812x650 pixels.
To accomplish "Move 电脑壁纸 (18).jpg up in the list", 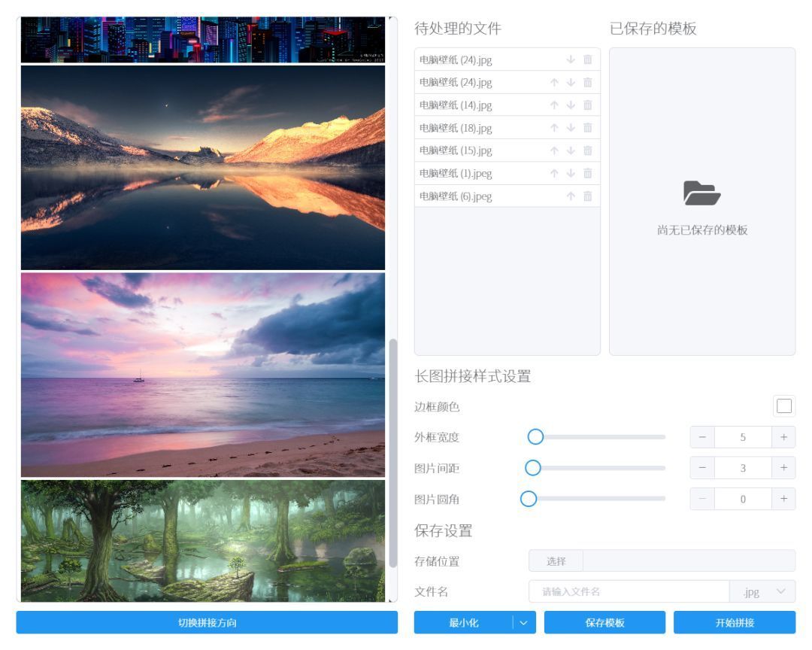I will click(x=554, y=127).
